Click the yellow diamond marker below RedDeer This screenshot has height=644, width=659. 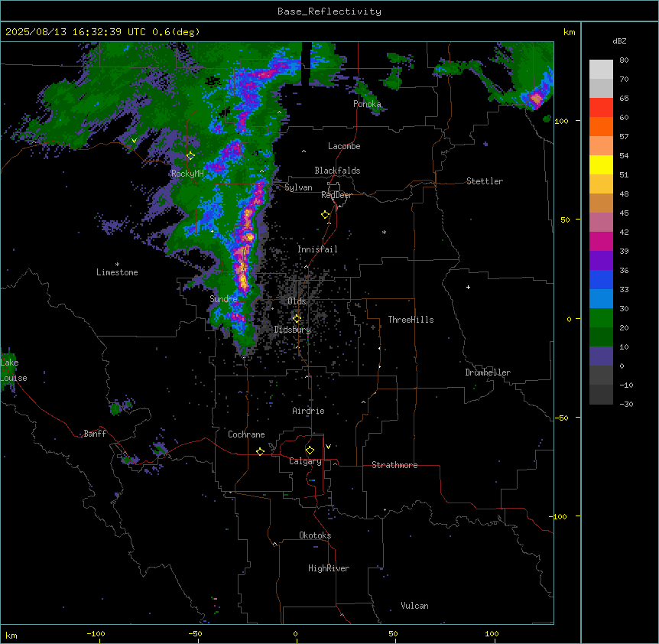coord(326,215)
